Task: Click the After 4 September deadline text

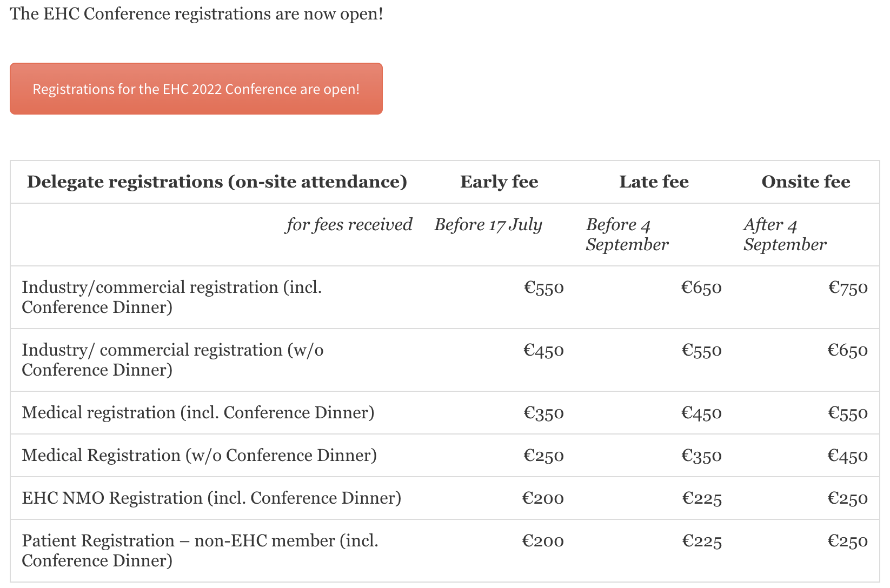Action: tap(785, 234)
